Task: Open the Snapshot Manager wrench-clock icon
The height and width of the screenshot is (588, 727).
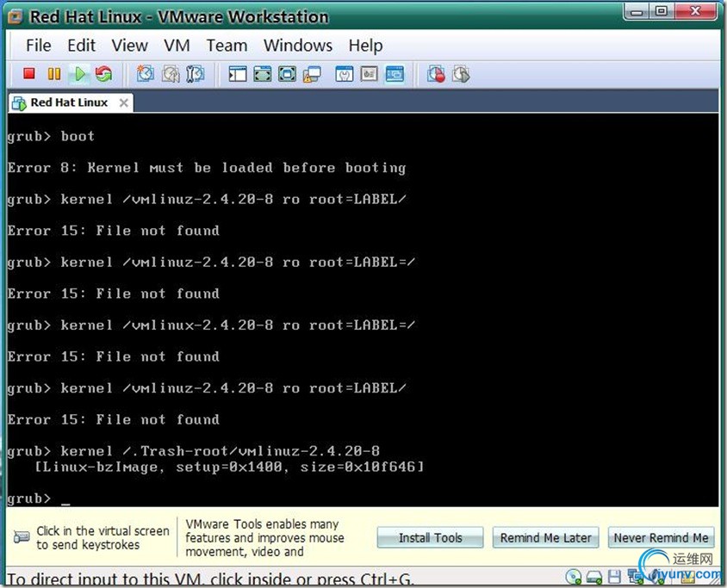Action: (196, 74)
